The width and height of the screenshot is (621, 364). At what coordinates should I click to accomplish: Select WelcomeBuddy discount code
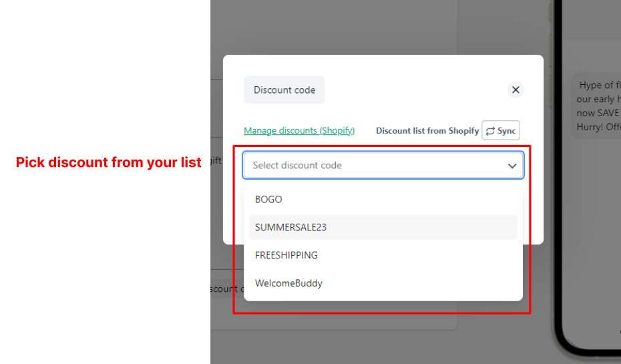[x=383, y=283]
